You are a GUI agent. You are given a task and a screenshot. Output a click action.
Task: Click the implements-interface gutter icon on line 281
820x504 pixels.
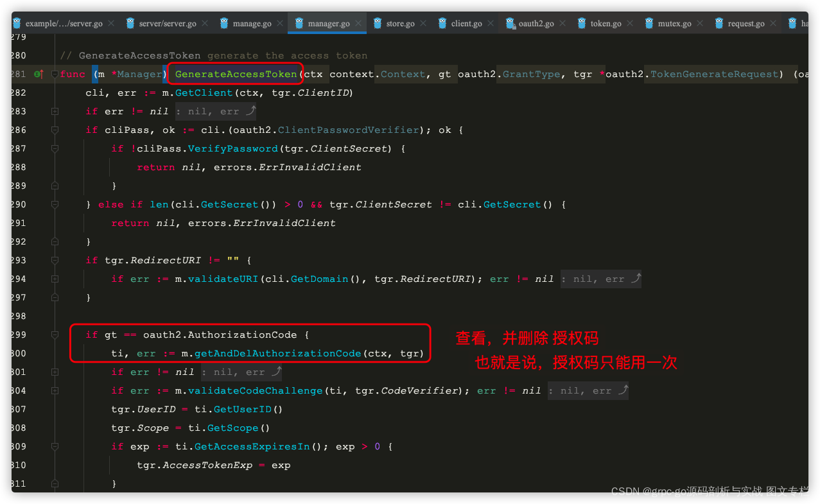[x=39, y=74]
